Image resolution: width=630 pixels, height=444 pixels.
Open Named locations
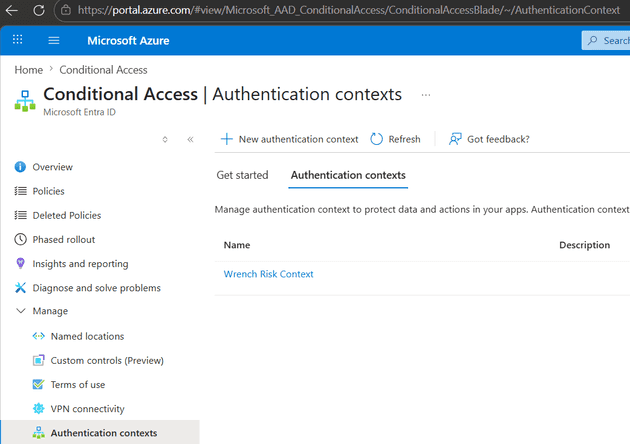pos(87,336)
